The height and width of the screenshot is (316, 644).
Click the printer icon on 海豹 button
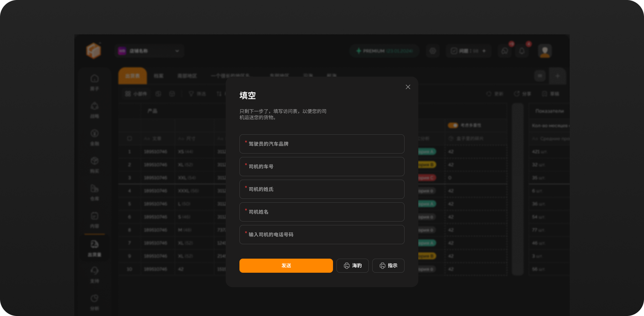pos(346,266)
